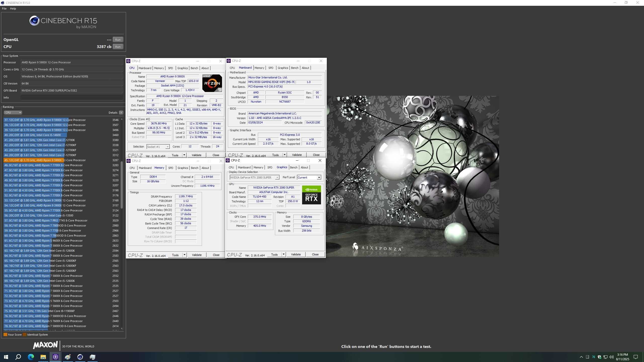The height and width of the screenshot is (362, 644).
Task: Click the CPU-Z CPU window title icon
Action: [x=128, y=61]
